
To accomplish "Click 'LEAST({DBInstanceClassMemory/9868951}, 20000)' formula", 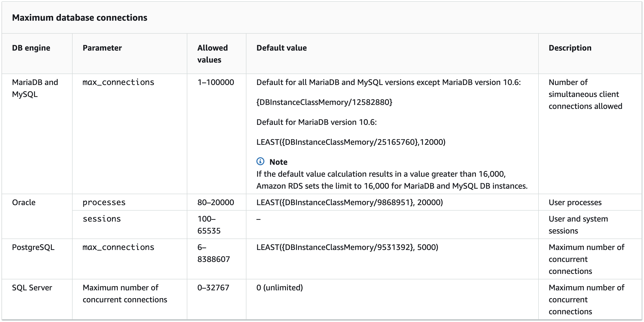I will click(x=349, y=202).
